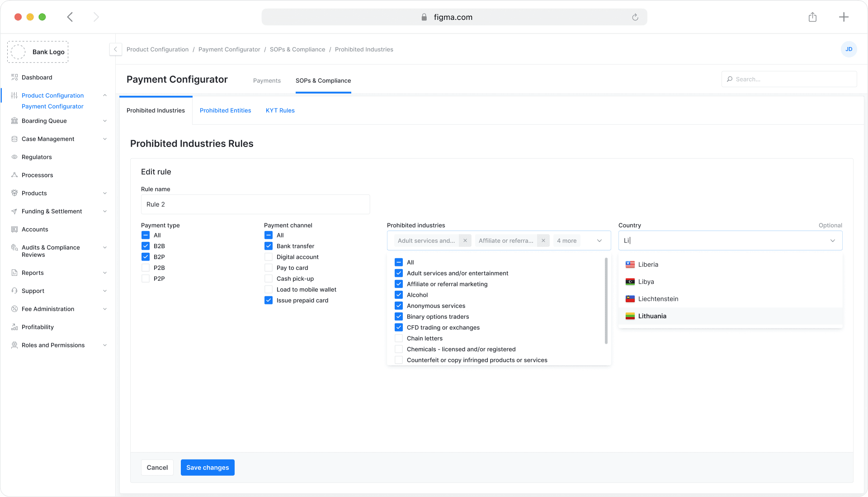Click the Save changes button

pos(208,468)
